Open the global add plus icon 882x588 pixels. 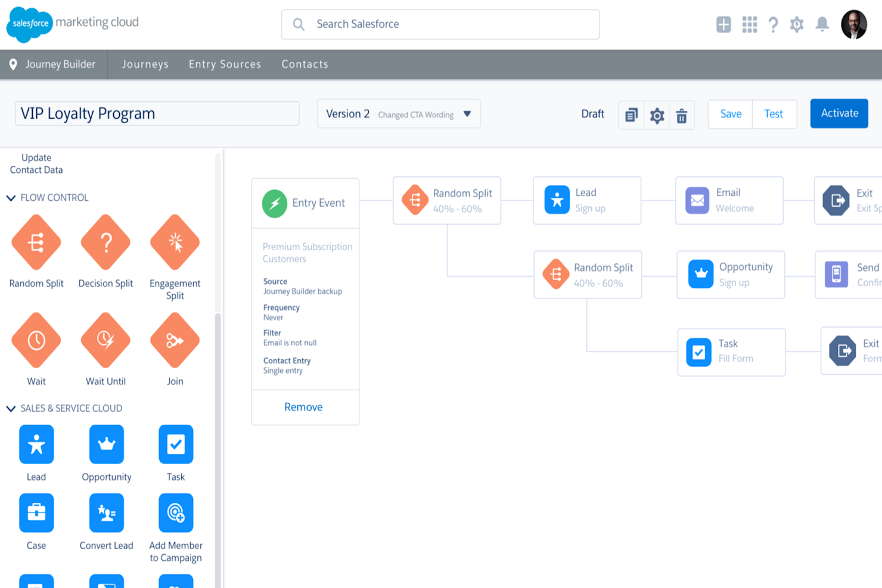point(723,24)
